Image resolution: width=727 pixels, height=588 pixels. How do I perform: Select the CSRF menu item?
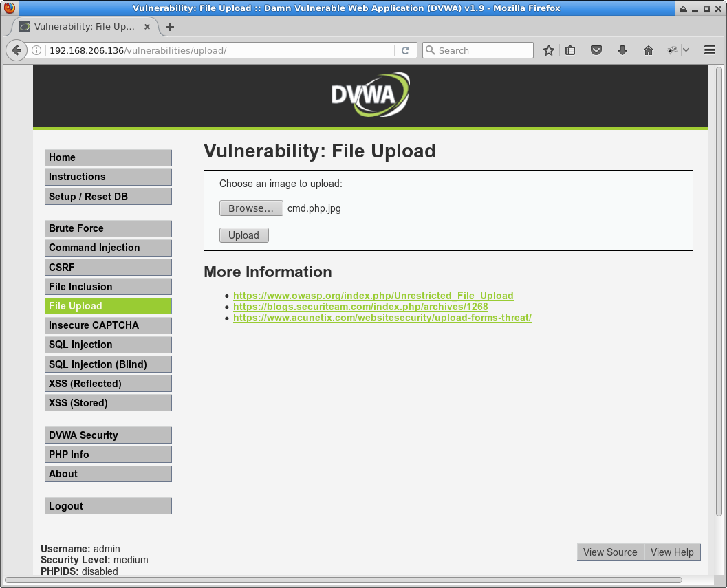[108, 268]
